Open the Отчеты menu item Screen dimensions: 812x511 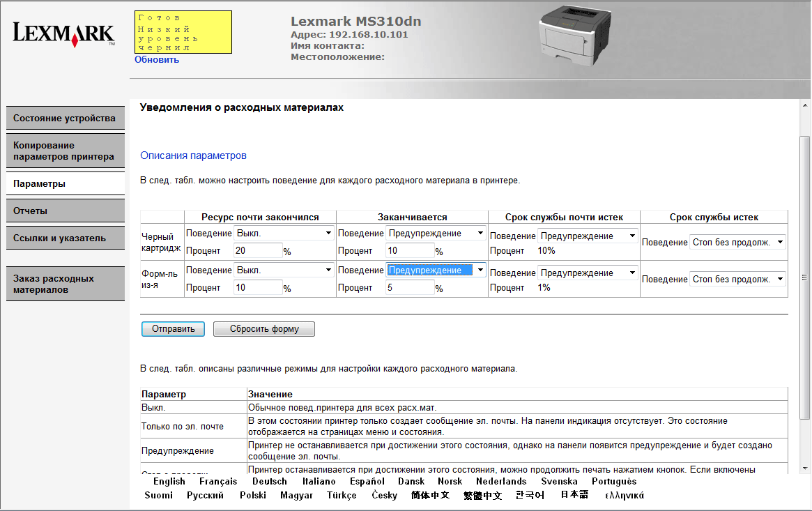pyautogui.click(x=66, y=211)
